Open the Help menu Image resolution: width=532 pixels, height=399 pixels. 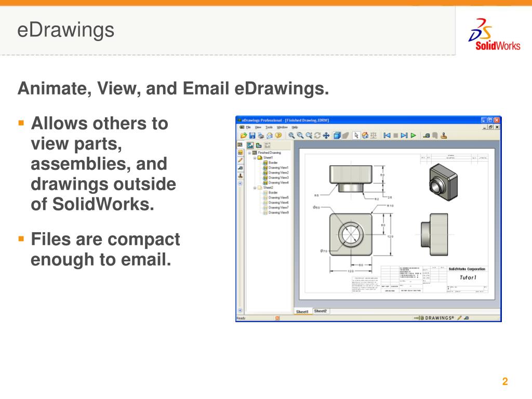(x=295, y=127)
